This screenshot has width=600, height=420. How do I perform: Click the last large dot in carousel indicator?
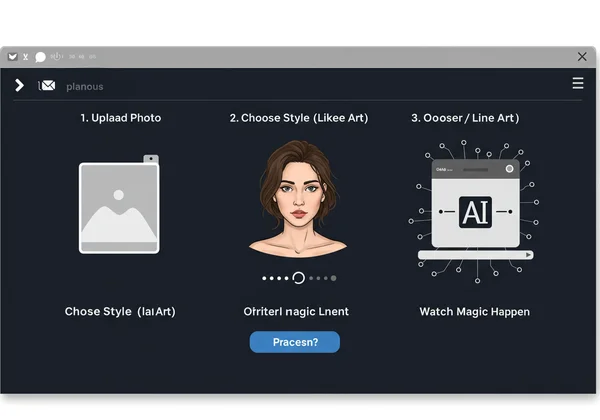click(334, 278)
